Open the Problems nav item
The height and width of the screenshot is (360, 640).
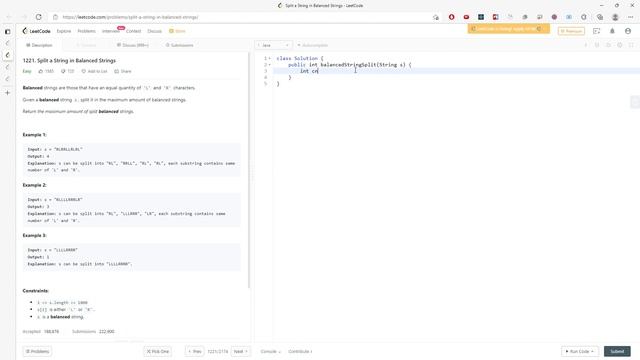(87, 31)
